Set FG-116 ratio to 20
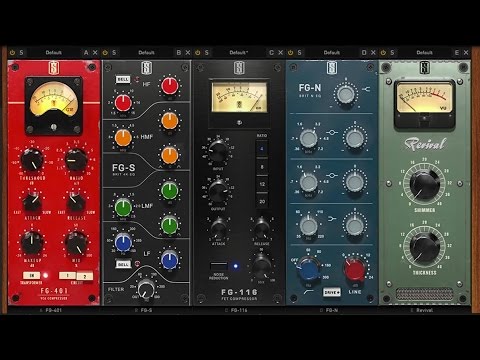Viewport: 480px width, 360px height. [x=262, y=202]
